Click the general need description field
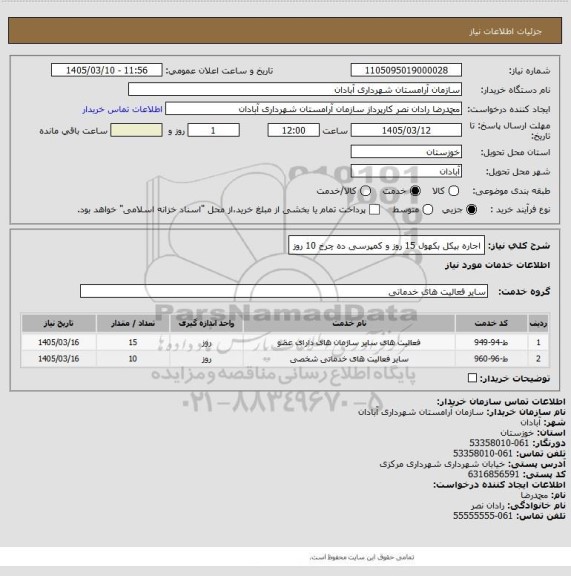This screenshot has height=576, width=571. click(387, 246)
